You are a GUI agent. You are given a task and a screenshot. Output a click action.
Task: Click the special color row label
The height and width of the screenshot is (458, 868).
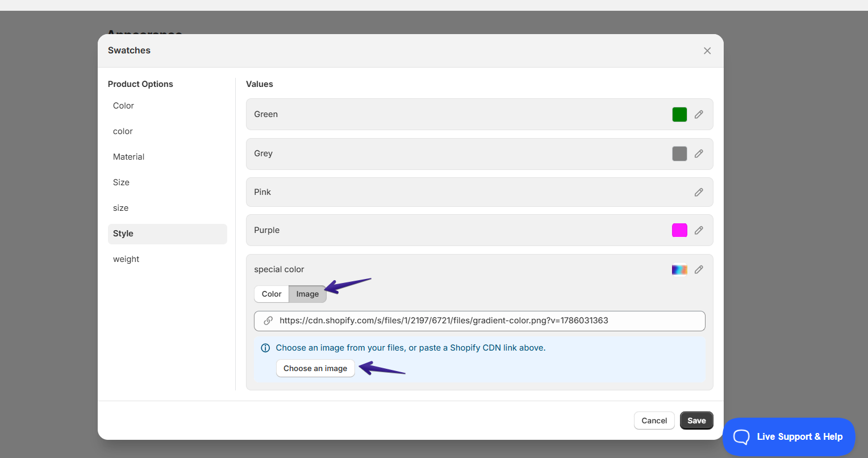click(x=279, y=269)
